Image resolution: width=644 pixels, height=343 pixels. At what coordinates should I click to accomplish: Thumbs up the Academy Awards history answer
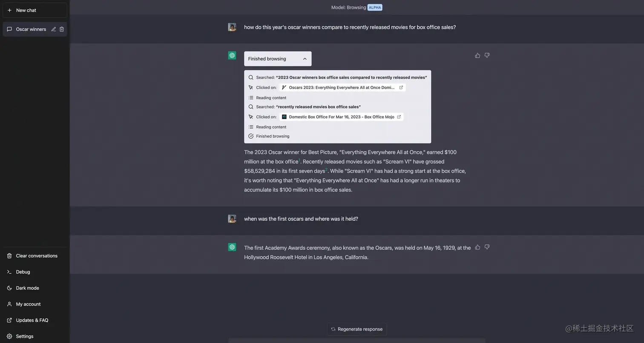pyautogui.click(x=477, y=247)
